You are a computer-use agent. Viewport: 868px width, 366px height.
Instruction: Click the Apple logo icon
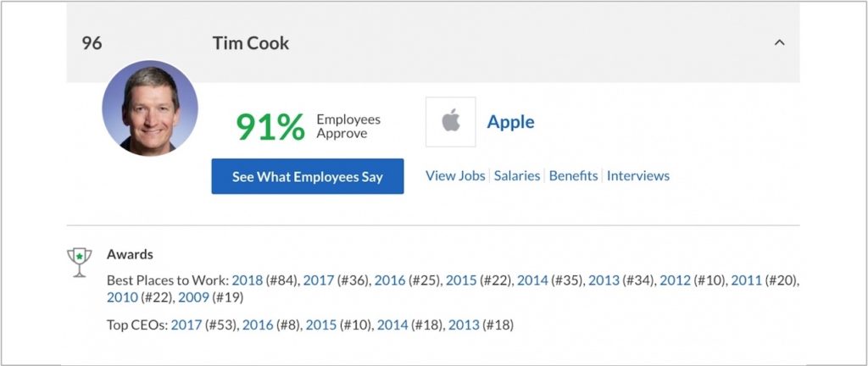[450, 122]
